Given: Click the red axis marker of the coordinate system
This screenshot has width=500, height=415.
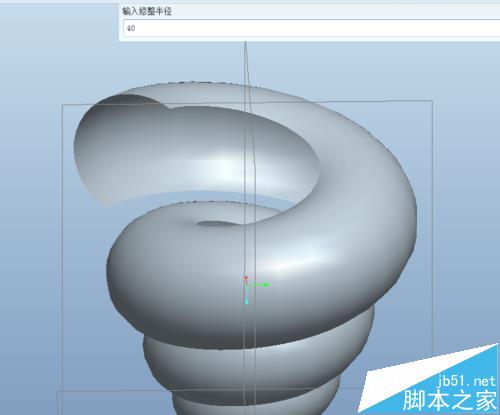Looking at the screenshot, I should (246, 278).
